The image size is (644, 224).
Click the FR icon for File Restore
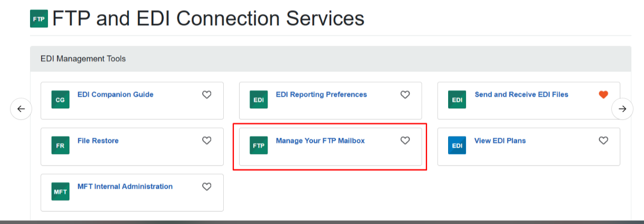(60, 145)
